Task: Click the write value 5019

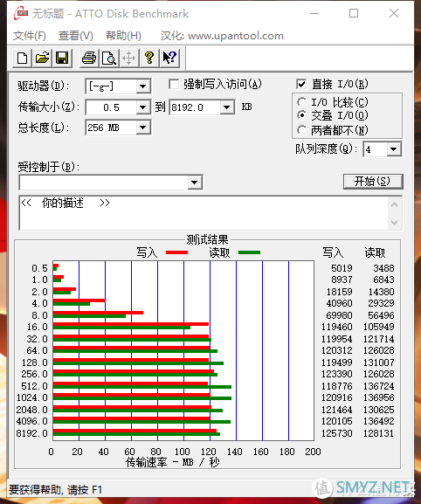Action: coord(342,268)
